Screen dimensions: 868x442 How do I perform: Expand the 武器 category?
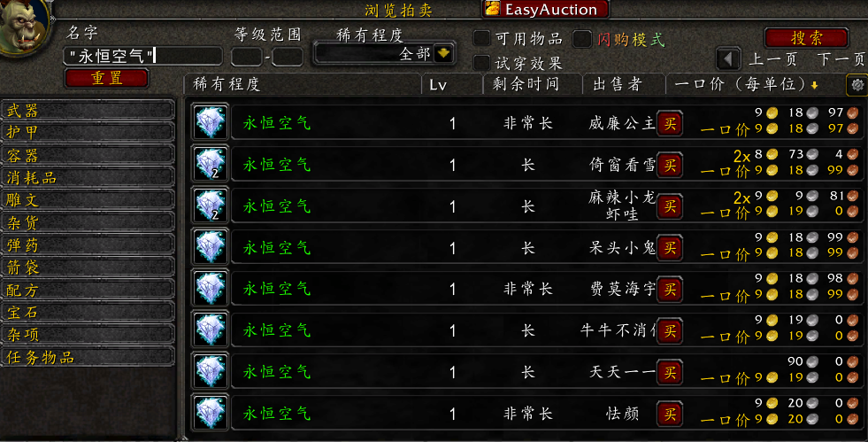click(88, 110)
